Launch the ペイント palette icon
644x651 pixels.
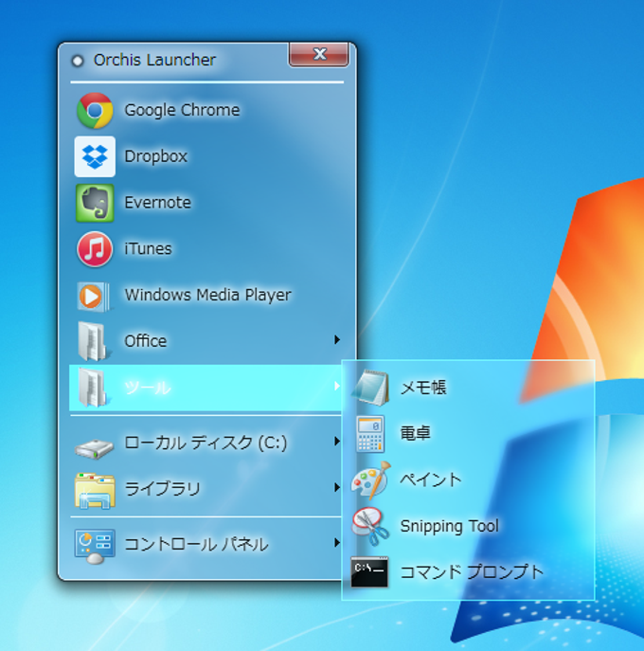[x=371, y=480]
